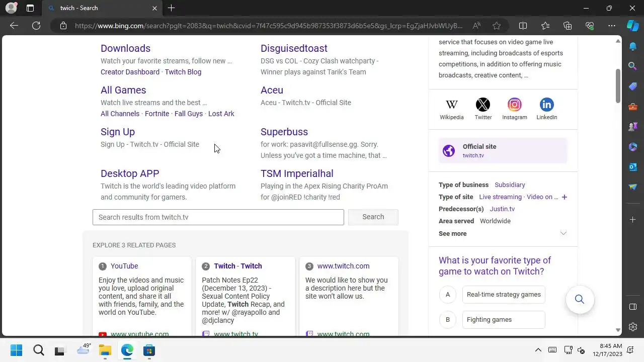Open Microsoft Store from taskbar
The image size is (644, 362).
pyautogui.click(x=149, y=350)
